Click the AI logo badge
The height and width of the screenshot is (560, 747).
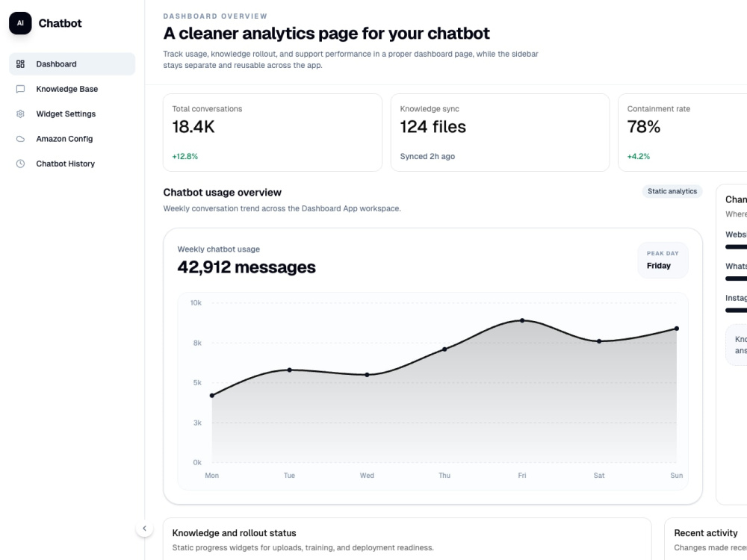click(x=20, y=23)
